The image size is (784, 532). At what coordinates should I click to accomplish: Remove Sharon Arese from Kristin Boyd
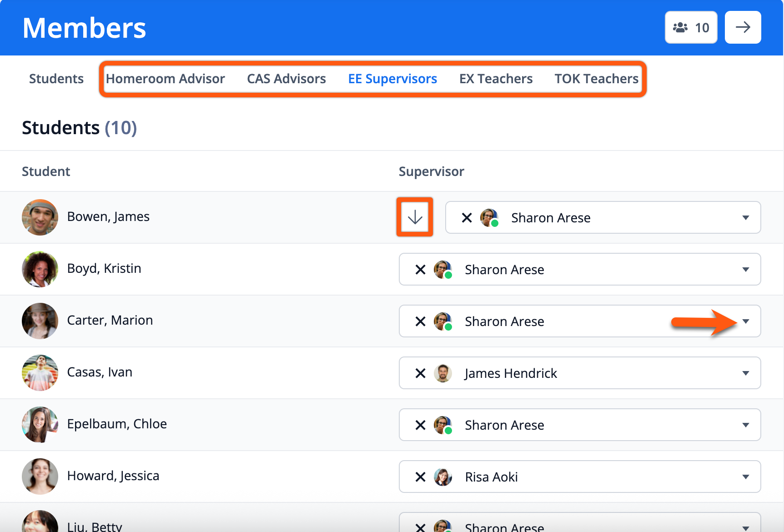[420, 270]
